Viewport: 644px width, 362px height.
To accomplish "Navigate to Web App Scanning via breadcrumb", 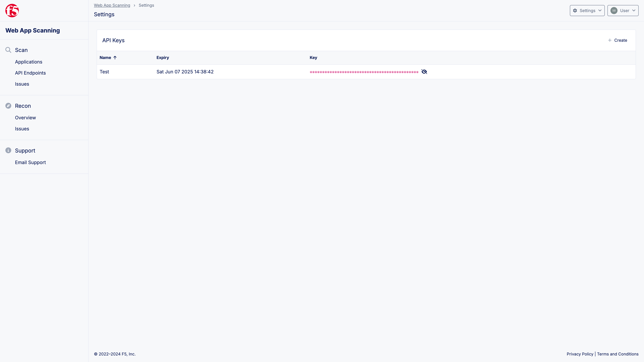I will click(x=112, y=5).
